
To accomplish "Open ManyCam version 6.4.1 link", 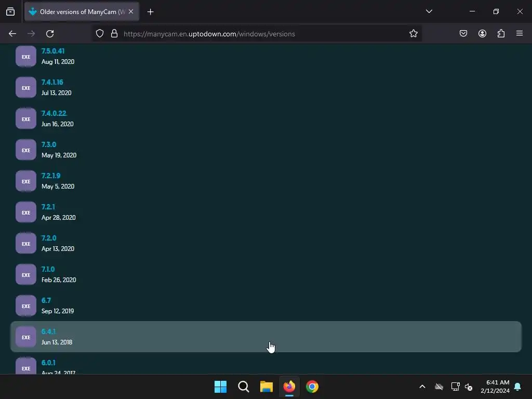I will click(48, 332).
